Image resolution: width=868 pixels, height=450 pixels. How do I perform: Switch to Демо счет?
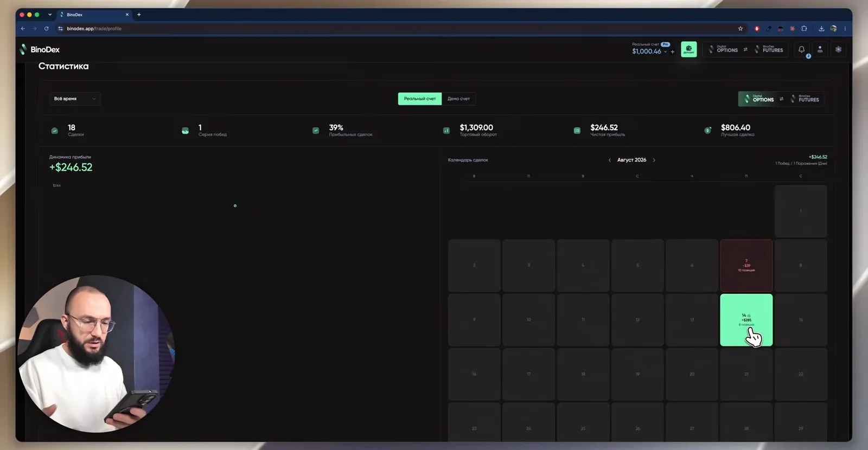click(x=458, y=99)
